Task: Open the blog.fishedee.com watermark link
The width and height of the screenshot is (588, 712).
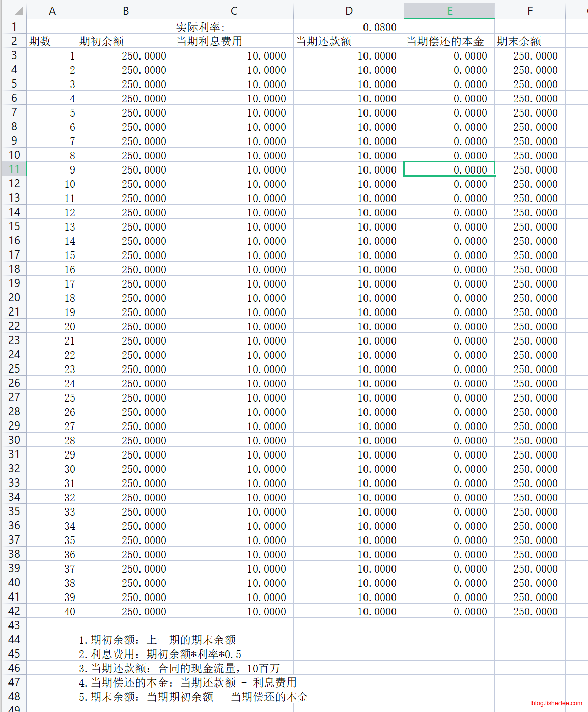Action: pyautogui.click(x=556, y=703)
